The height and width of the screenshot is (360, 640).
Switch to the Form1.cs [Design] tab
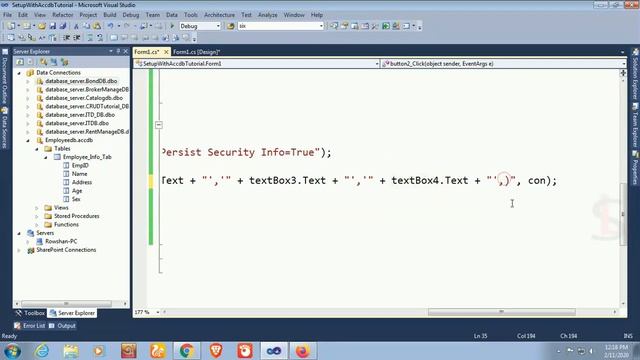coord(196,52)
